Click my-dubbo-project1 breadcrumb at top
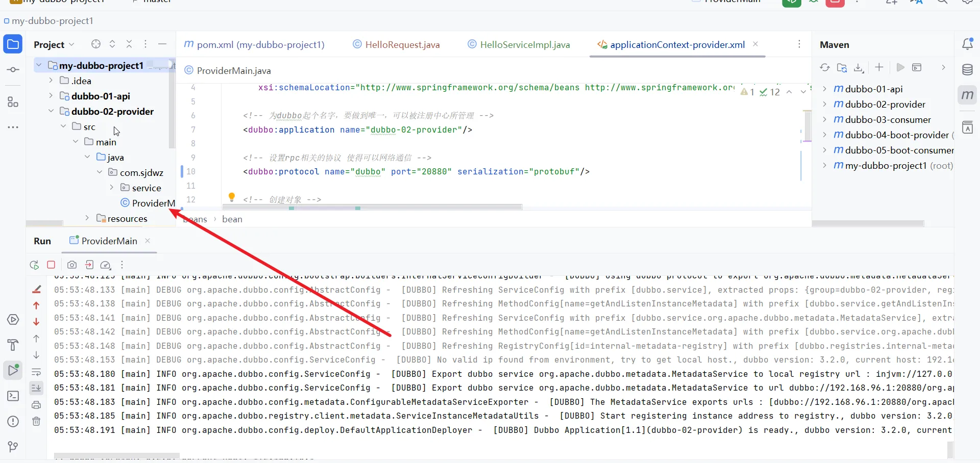Screen dimensions: 980x463 pos(52,21)
